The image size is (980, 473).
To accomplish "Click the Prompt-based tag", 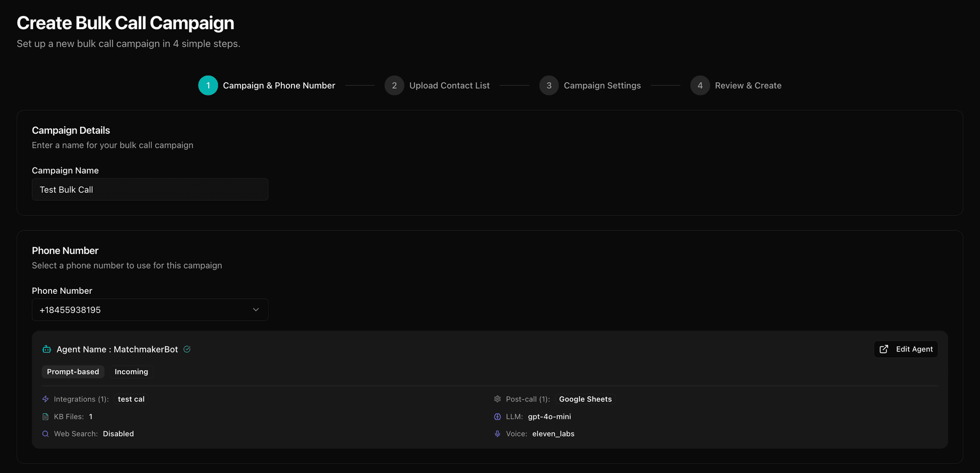I will 73,372.
